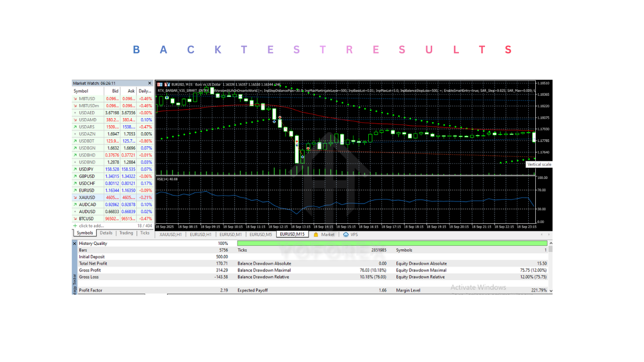Select the GBPUSD row in Market Watch
Screen dimensions: 644x362
coord(87,176)
